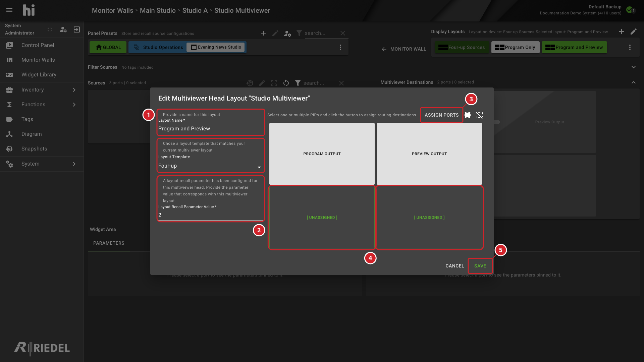
Task: Click the hi logo icon
Action: [29, 10]
